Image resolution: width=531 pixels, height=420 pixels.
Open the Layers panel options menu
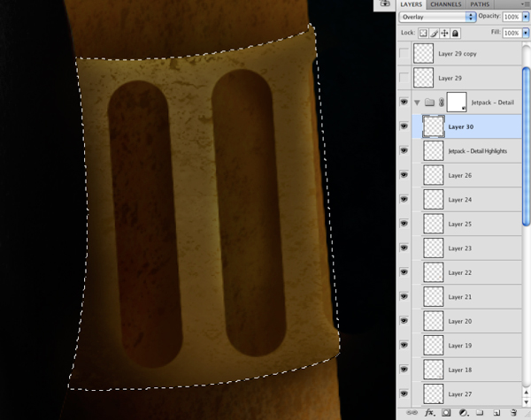click(x=526, y=4)
